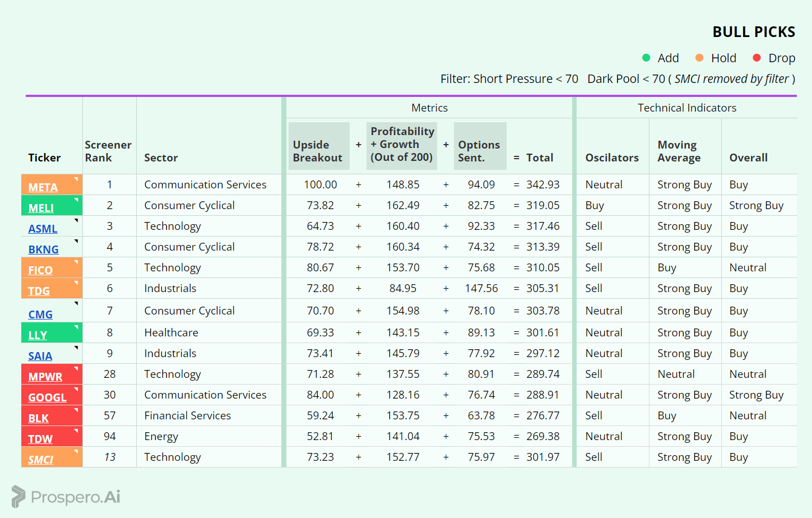Image resolution: width=812 pixels, height=518 pixels.
Task: Click the note triangle on SAIA cell
Action: (x=76, y=347)
